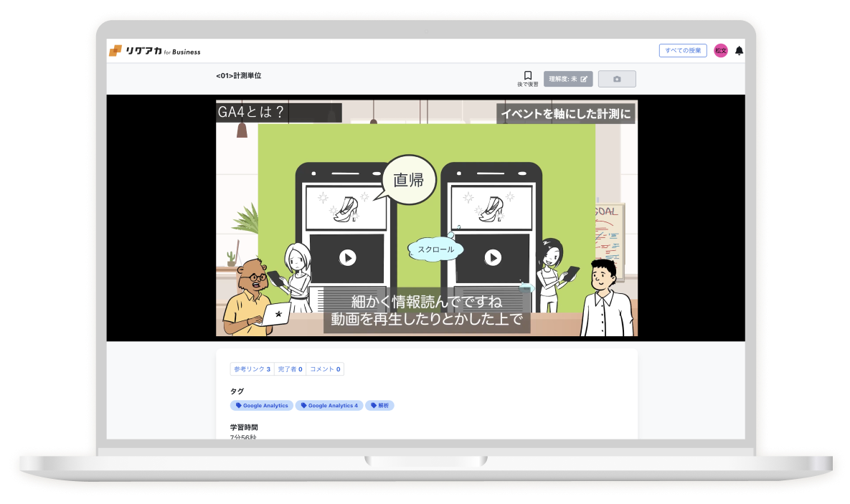850x504 pixels.
Task: Switch to the 完了者 0 tab
Action: tap(290, 369)
